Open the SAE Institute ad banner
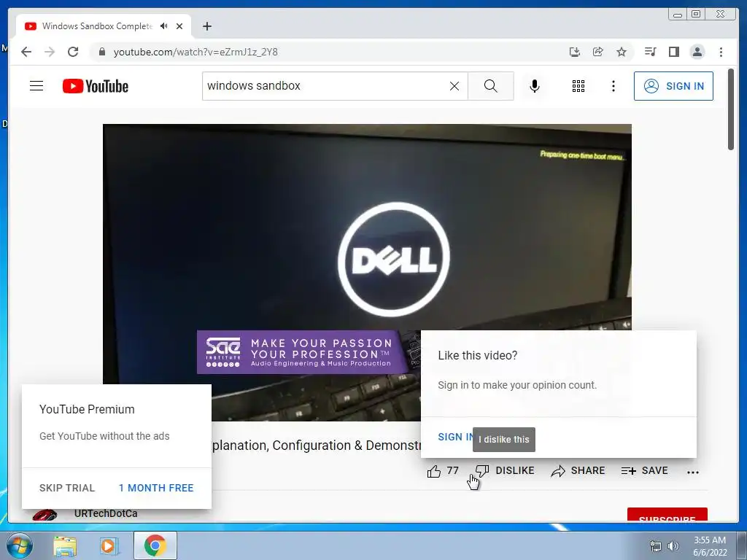Image resolution: width=747 pixels, height=560 pixels. click(x=303, y=352)
